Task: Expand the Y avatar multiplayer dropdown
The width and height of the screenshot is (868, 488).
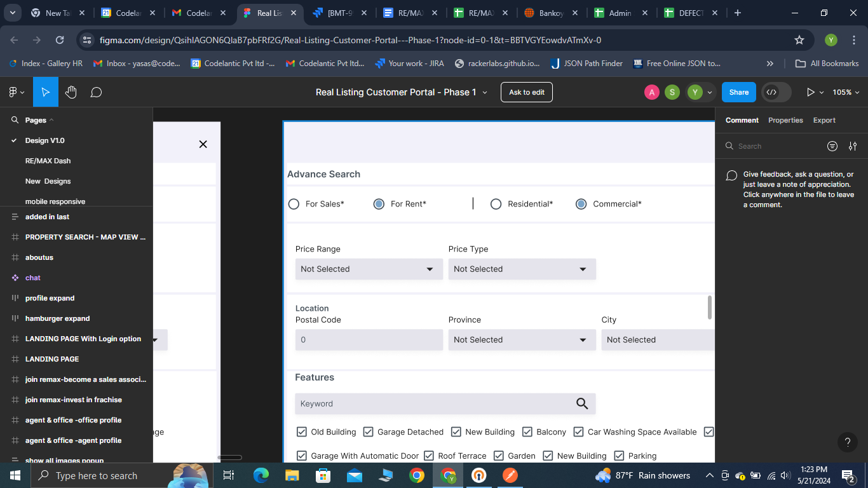Action: 710,93
